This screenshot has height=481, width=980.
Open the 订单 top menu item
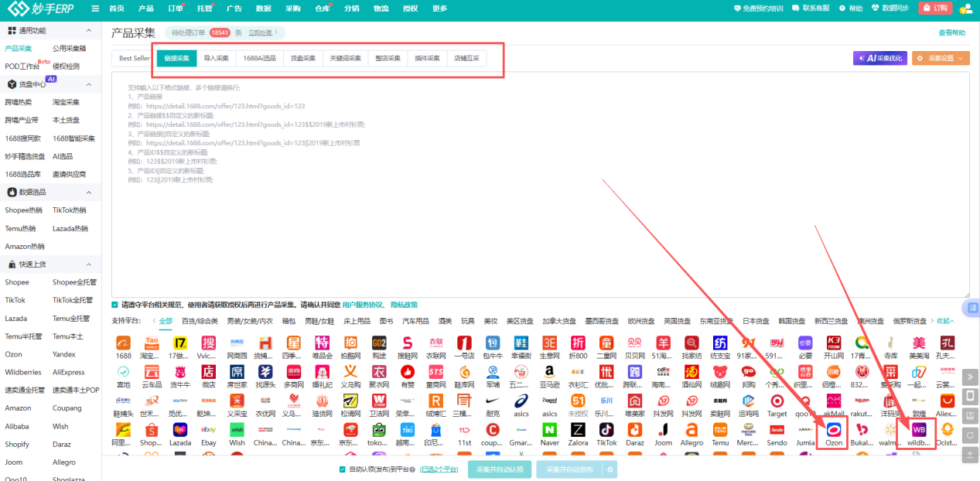(x=176, y=9)
